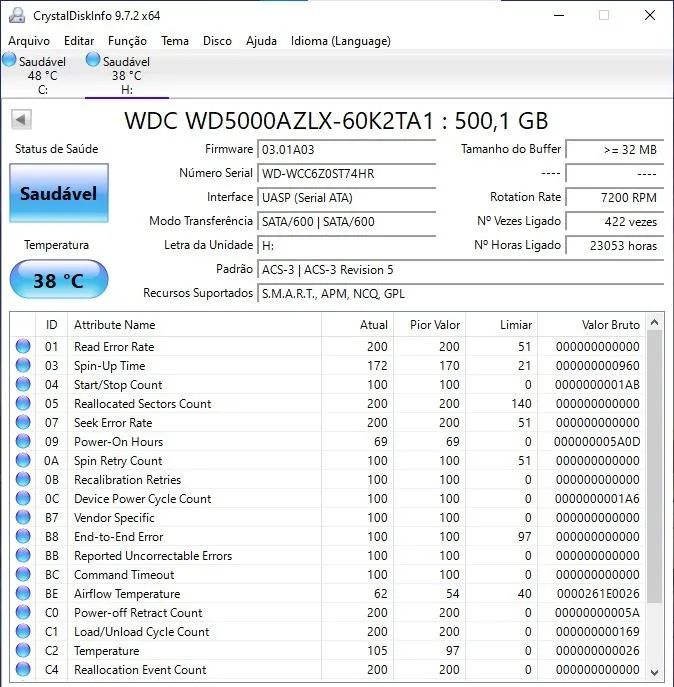The width and height of the screenshot is (674, 687).
Task: Click status orb for Reallocated Sectors Count
Action: [23, 403]
